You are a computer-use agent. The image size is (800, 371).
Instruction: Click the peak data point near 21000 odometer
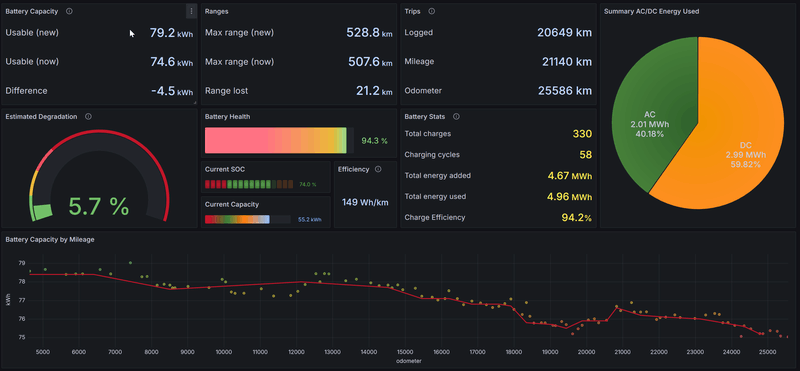(616, 306)
